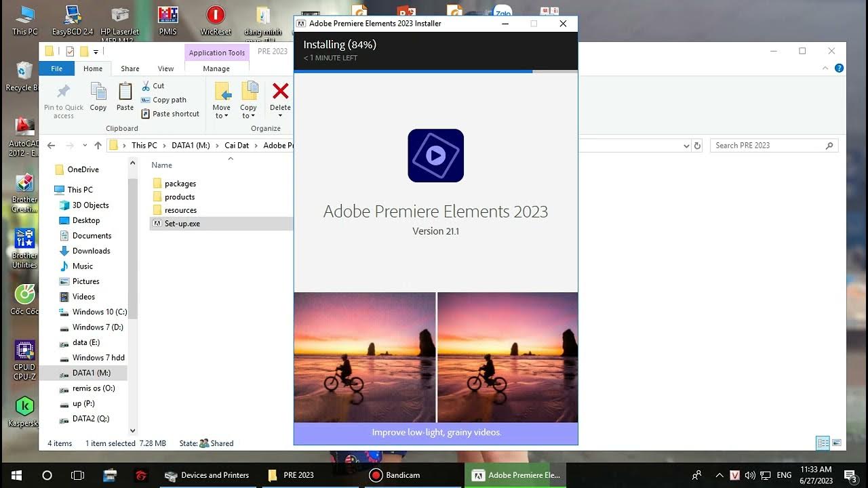The width and height of the screenshot is (868, 488).
Task: Open data (E:) drive
Action: point(86,342)
